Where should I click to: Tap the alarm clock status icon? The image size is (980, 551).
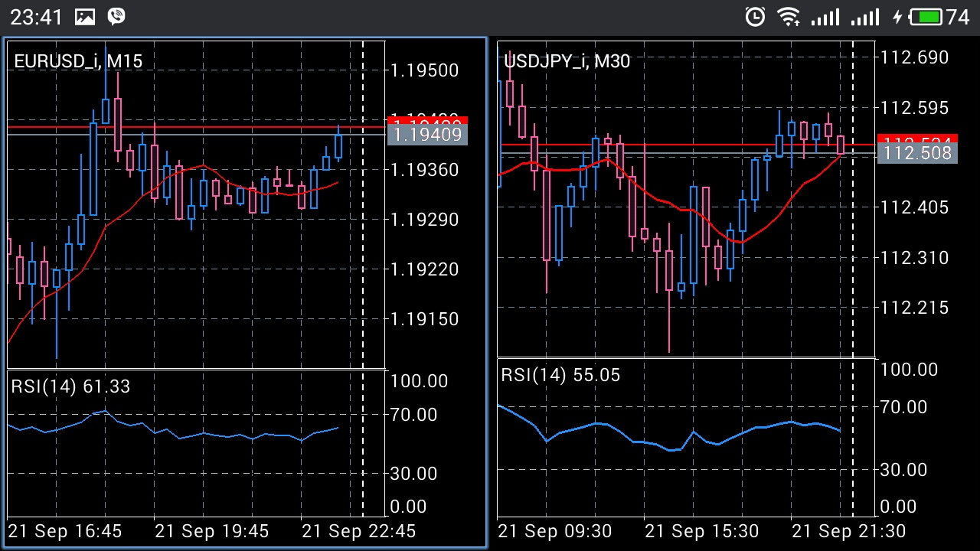click(x=755, y=17)
